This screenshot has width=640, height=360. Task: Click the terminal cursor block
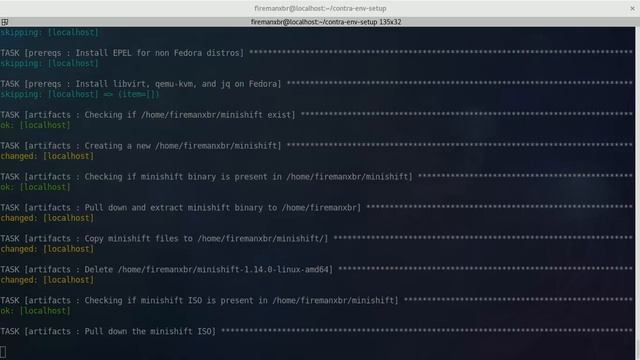click(3, 352)
